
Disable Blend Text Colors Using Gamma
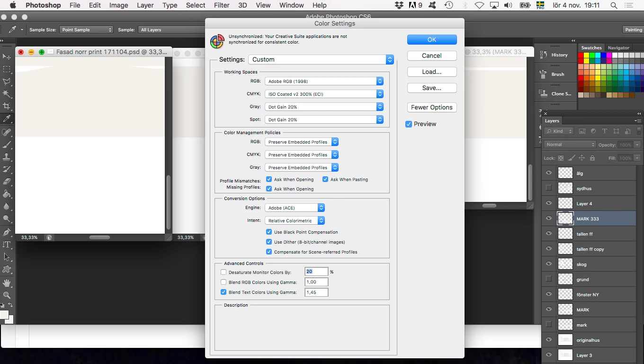pyautogui.click(x=224, y=292)
